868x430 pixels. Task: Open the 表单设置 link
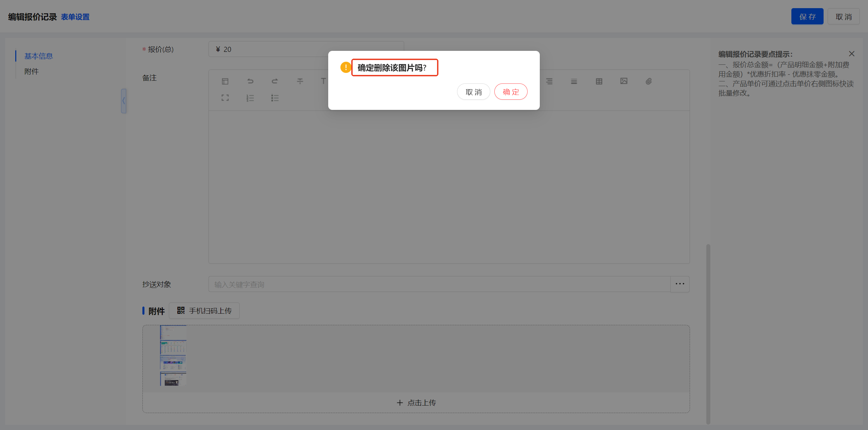[x=75, y=17]
